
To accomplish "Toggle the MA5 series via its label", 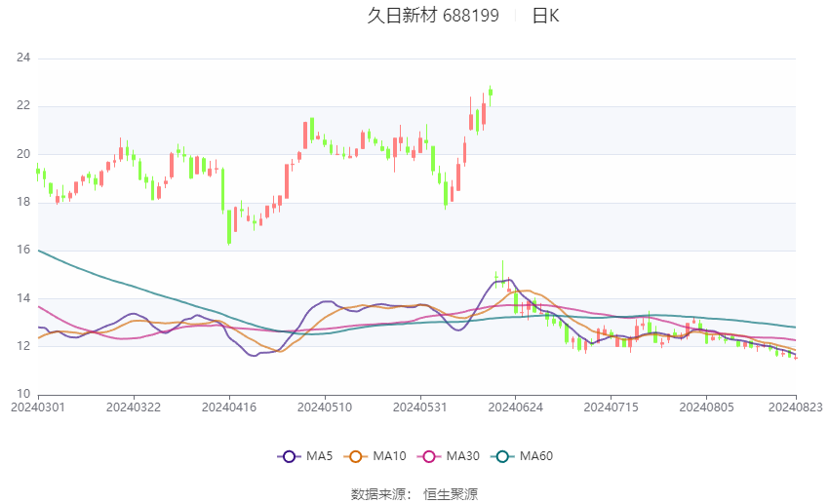I will click(x=320, y=456).
